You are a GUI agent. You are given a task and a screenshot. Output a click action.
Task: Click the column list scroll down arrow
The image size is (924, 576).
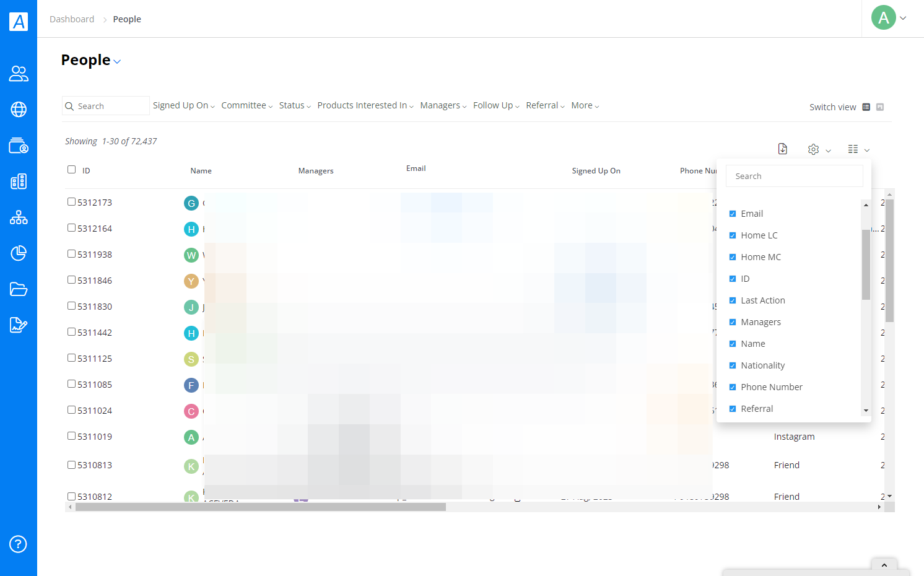coord(866,410)
